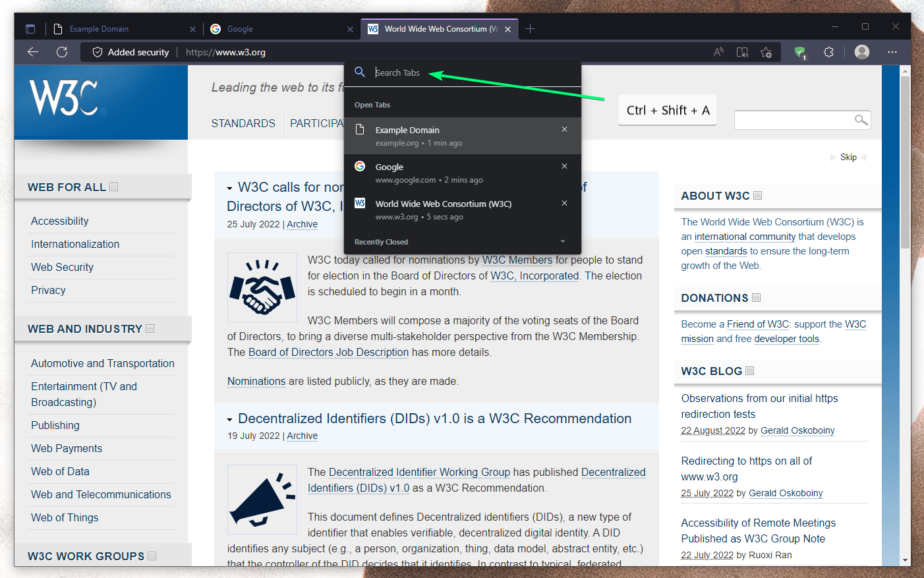Open Archive link under 25 July 2022
The image size is (924, 578).
coord(302,224)
